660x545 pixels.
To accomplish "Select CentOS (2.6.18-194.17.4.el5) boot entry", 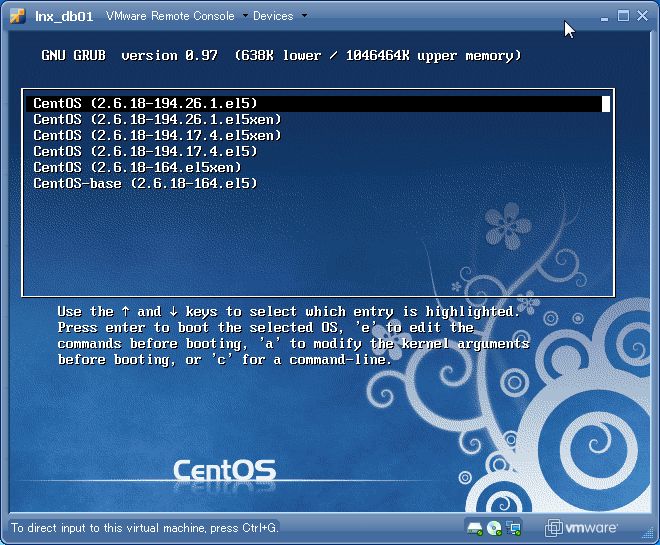I will [x=318, y=152].
